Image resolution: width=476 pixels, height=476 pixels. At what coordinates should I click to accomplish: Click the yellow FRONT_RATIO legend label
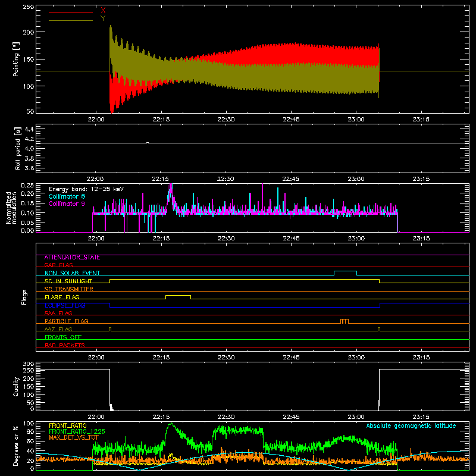tap(68, 425)
